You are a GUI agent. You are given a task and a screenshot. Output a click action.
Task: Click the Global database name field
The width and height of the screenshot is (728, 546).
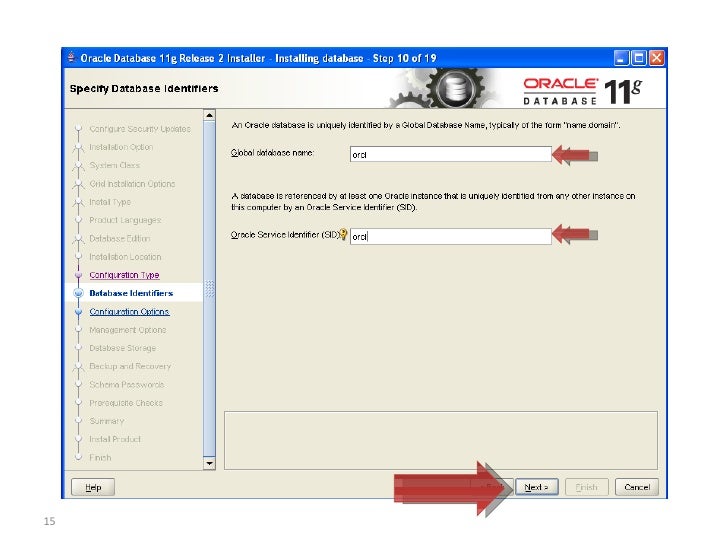[x=450, y=154]
